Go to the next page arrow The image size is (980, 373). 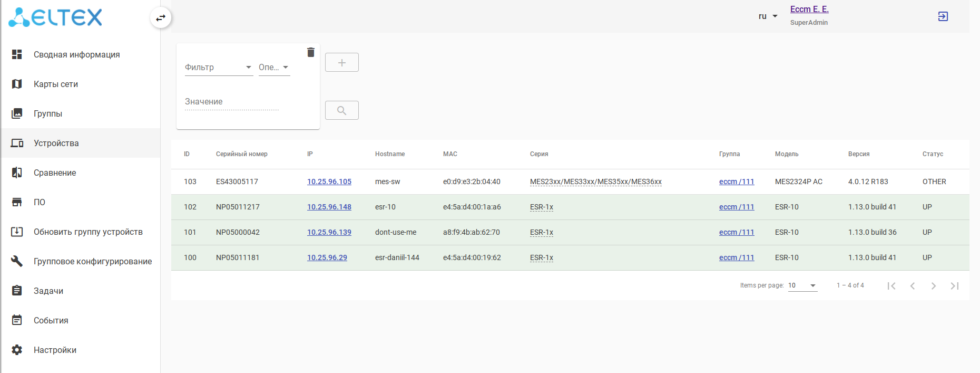point(933,286)
